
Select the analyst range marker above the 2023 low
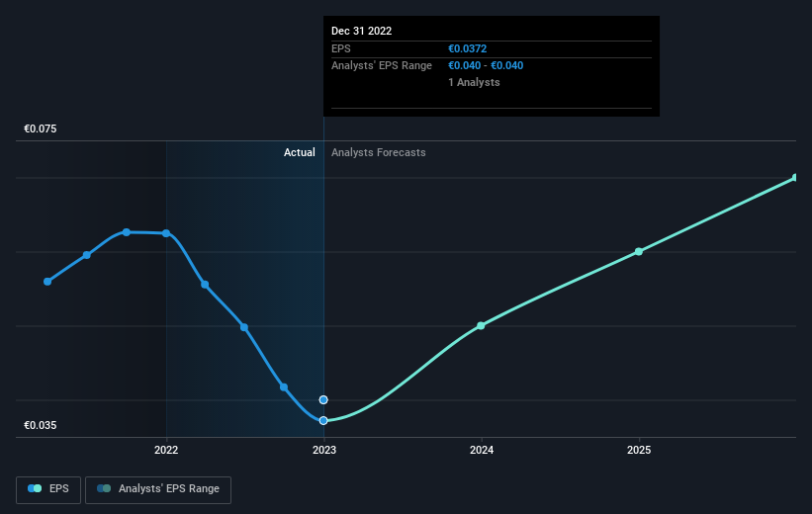(x=323, y=399)
